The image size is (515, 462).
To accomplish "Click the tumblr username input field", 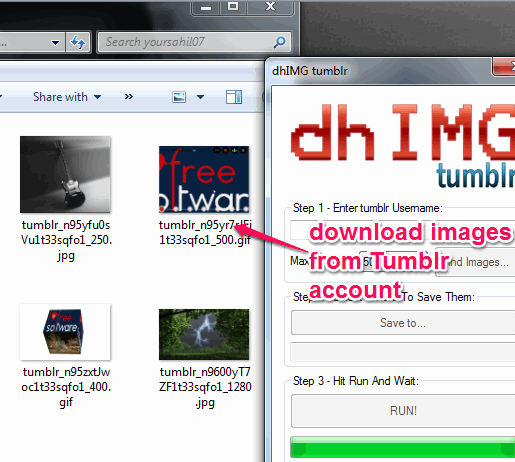I will 403,230.
